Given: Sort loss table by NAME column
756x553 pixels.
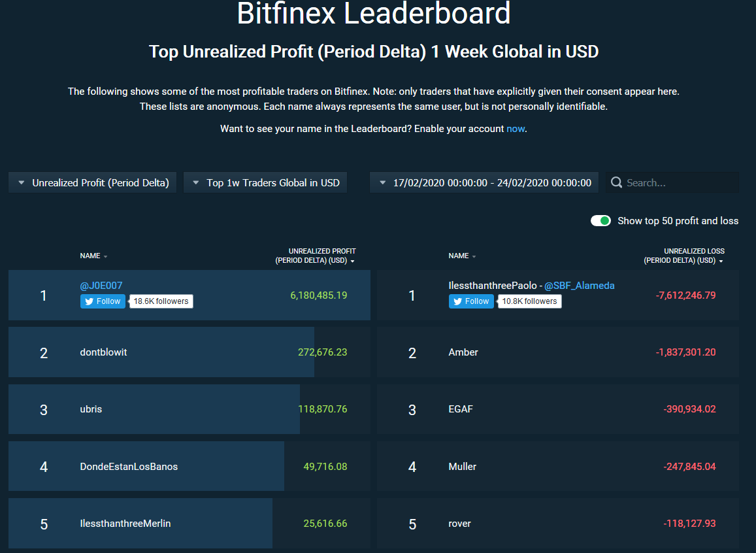Looking at the screenshot, I should coord(462,256).
